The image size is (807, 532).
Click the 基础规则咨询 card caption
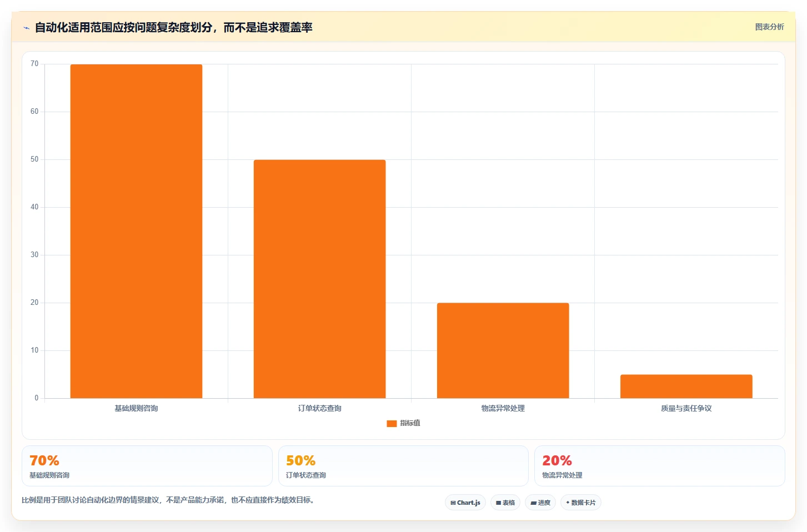click(x=49, y=475)
